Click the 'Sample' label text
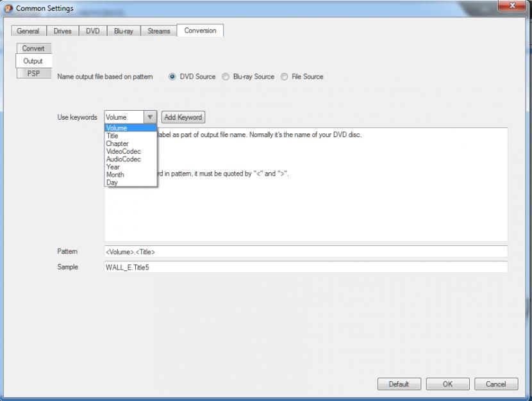532x401 pixels. click(x=67, y=267)
